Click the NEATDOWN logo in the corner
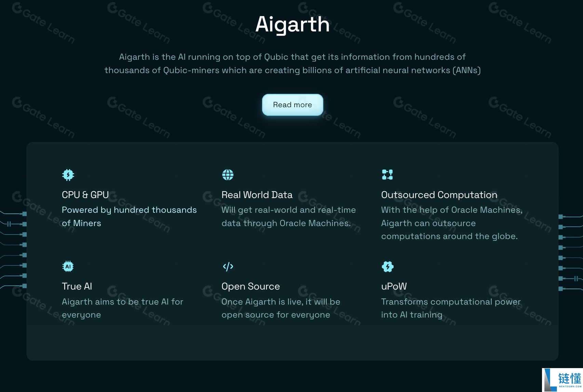The image size is (583, 392). pos(562,380)
